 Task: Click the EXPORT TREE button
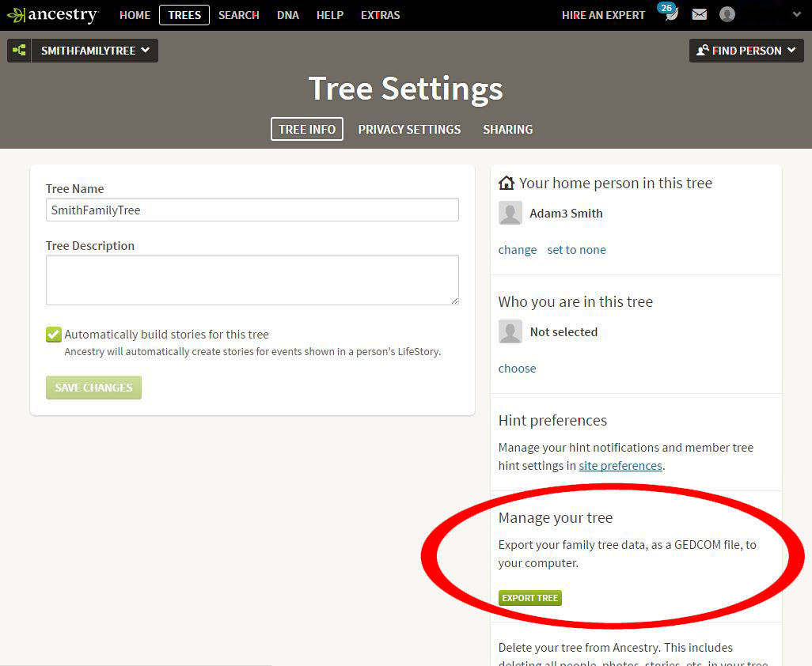[x=529, y=598]
